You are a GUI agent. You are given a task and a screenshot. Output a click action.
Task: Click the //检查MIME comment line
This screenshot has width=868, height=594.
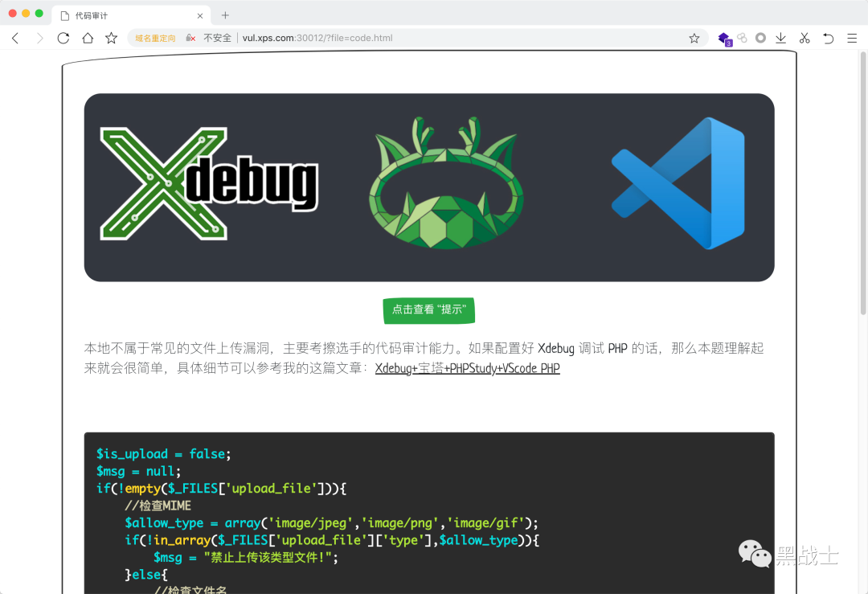(158, 506)
